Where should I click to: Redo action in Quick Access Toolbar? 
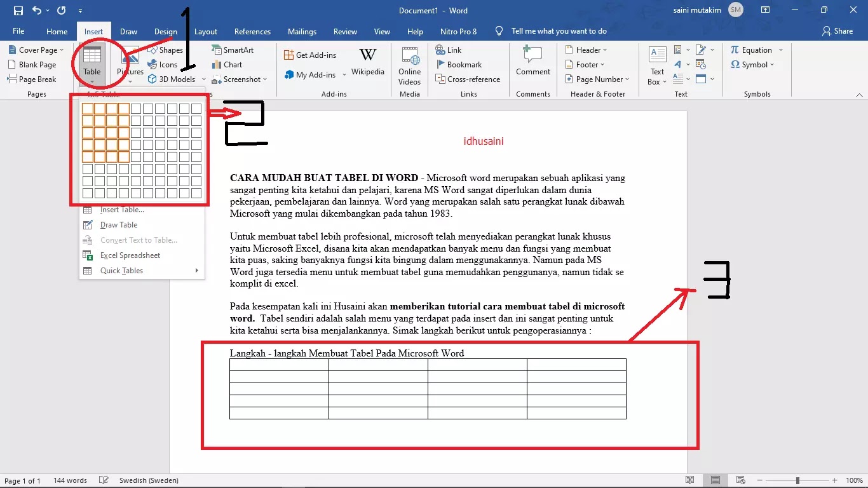[x=61, y=11]
